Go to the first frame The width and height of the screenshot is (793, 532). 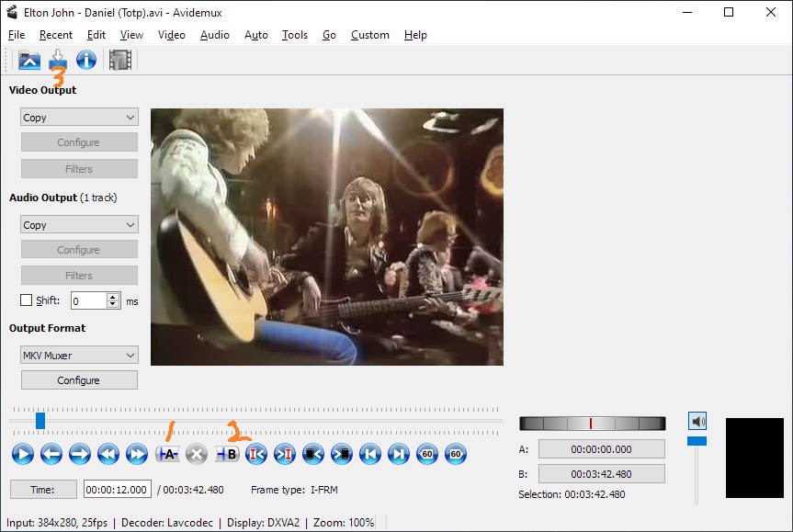coord(370,454)
